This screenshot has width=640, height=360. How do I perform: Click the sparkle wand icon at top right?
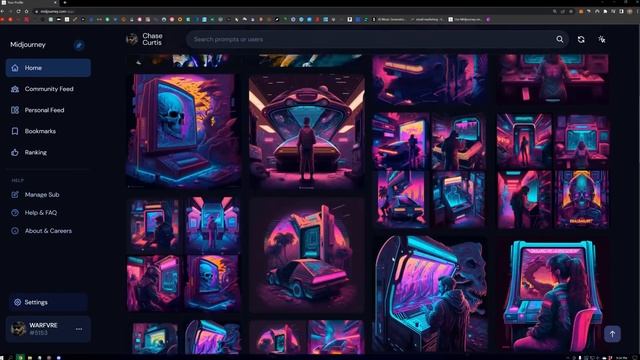[x=602, y=40]
